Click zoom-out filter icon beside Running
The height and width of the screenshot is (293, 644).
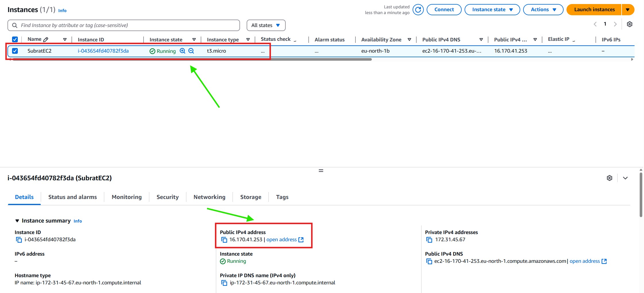[x=191, y=51]
